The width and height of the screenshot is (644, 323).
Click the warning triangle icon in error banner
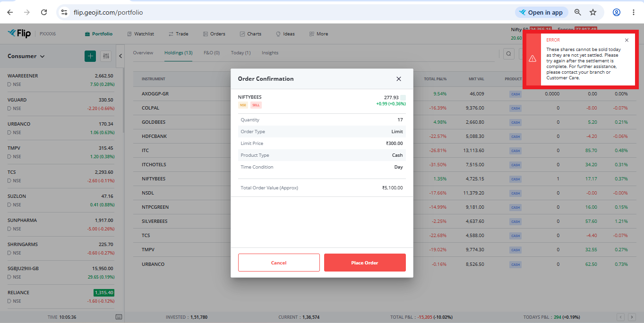point(532,59)
